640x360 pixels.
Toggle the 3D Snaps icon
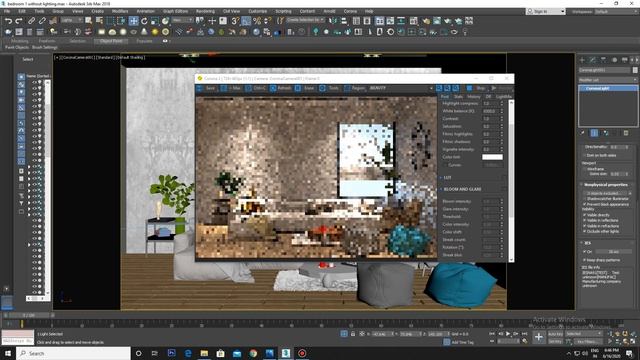pos(235,20)
